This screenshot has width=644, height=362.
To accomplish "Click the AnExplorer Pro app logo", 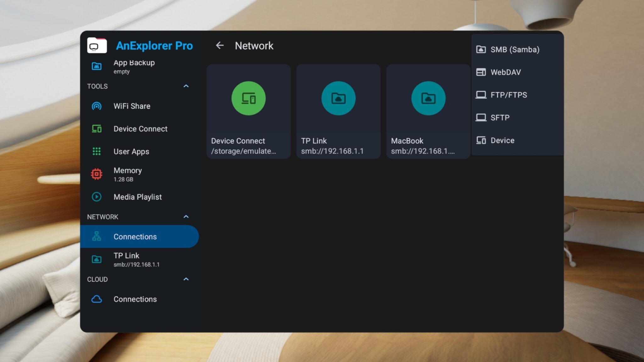I will [x=97, y=46].
